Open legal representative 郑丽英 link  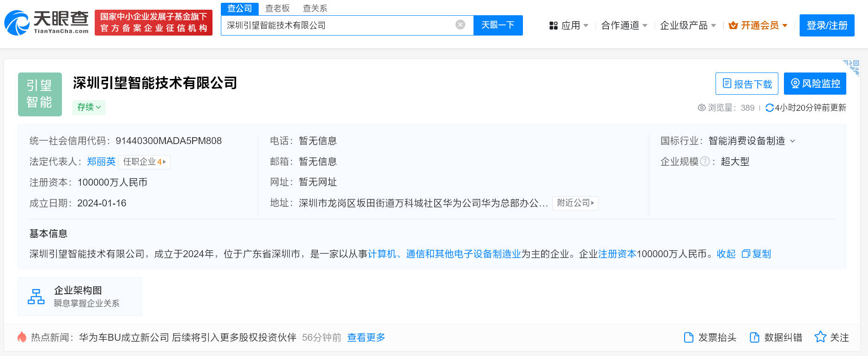pyautogui.click(x=101, y=162)
